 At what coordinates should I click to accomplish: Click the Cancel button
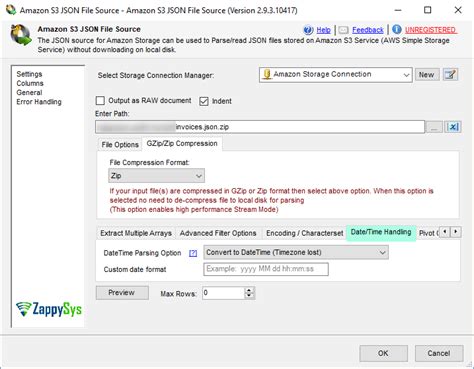coord(439,353)
